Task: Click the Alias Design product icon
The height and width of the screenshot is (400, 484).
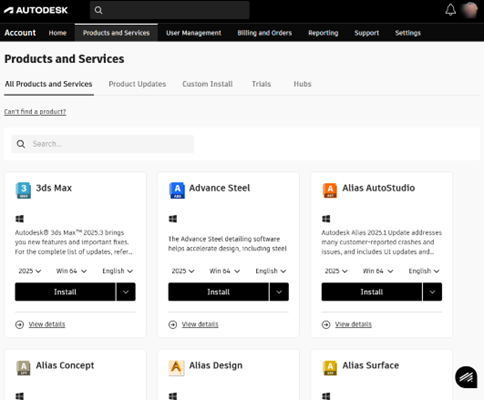Action: pyautogui.click(x=176, y=368)
